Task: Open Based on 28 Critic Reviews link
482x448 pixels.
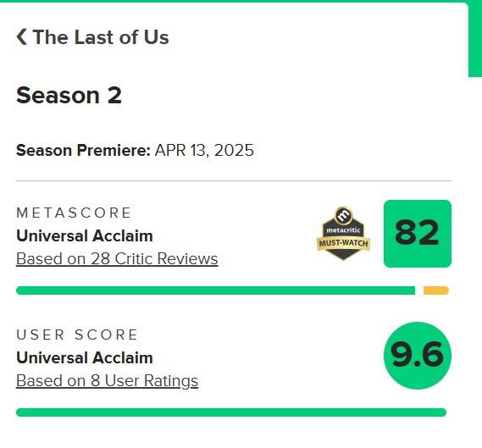Action: pyautogui.click(x=117, y=258)
